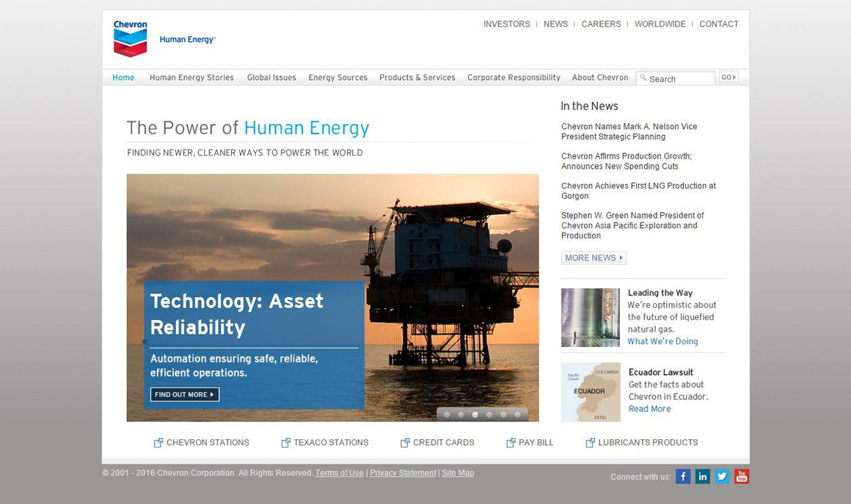Open the Careers page
The width and height of the screenshot is (851, 504).
tap(601, 24)
